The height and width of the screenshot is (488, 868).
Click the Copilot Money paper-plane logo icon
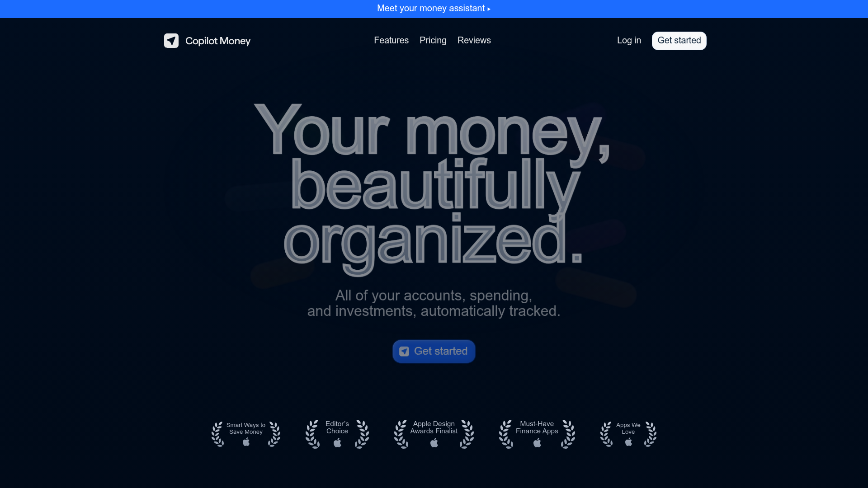pyautogui.click(x=171, y=41)
